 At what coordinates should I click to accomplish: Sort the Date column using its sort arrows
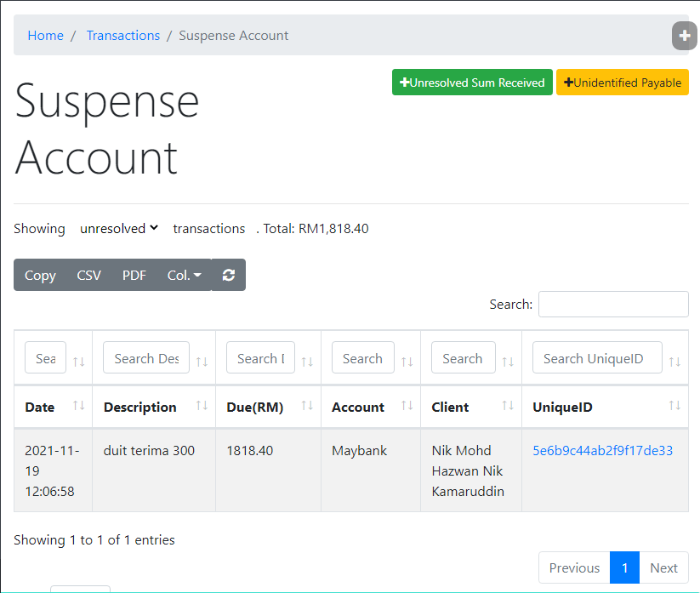click(78, 407)
